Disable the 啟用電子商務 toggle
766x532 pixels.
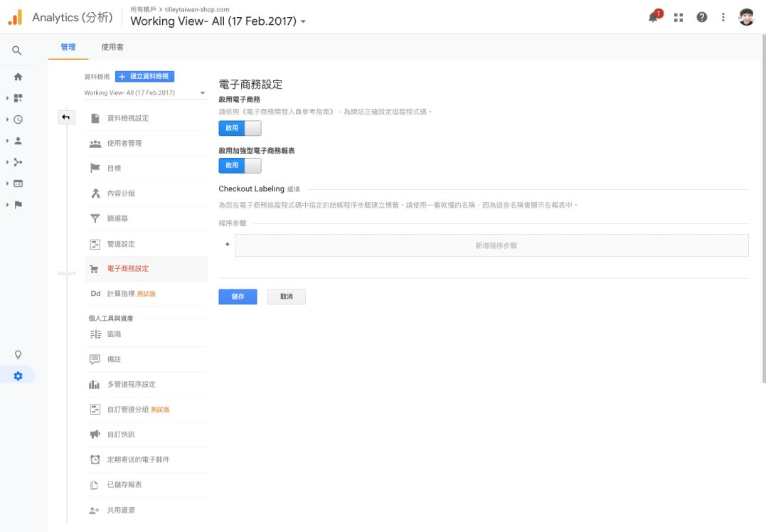click(240, 128)
